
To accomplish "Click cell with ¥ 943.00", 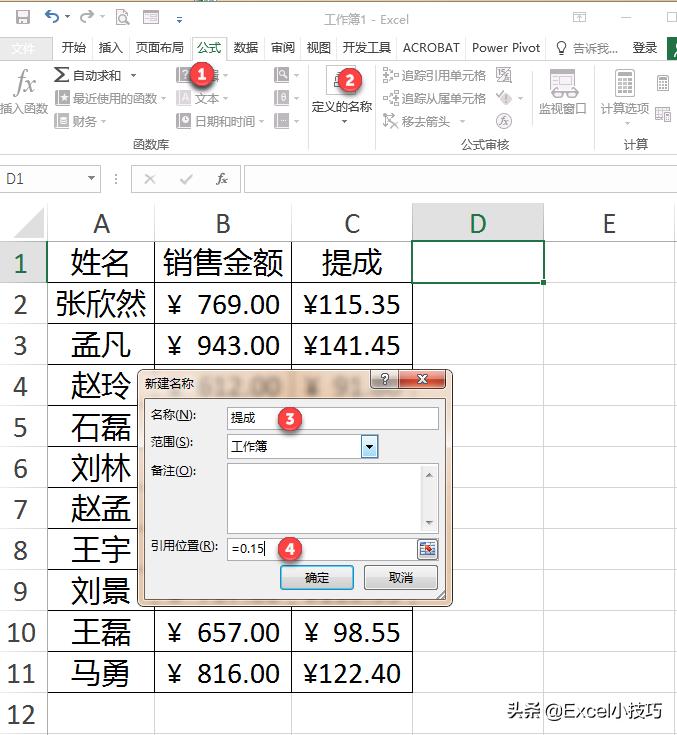I will 223,345.
